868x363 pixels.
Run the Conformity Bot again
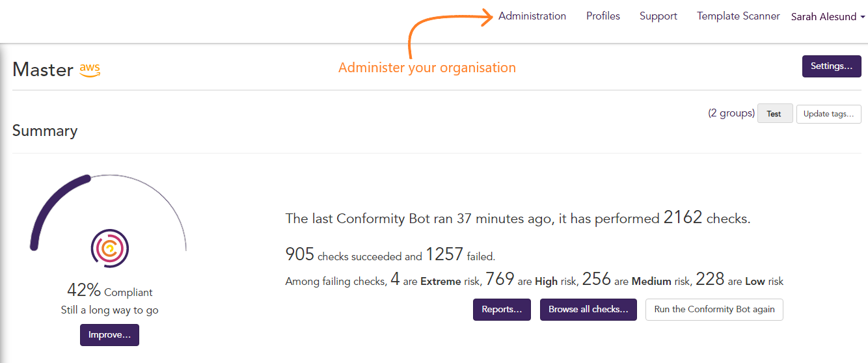click(714, 310)
